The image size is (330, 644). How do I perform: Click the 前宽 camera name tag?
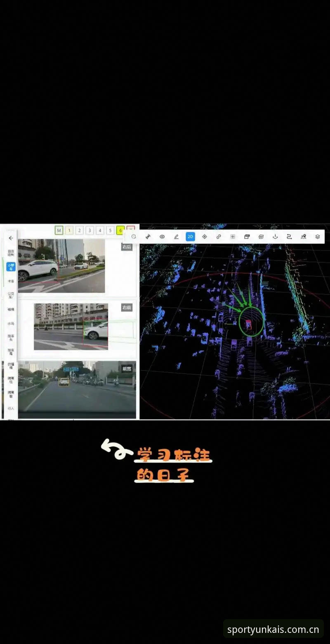tap(127, 368)
